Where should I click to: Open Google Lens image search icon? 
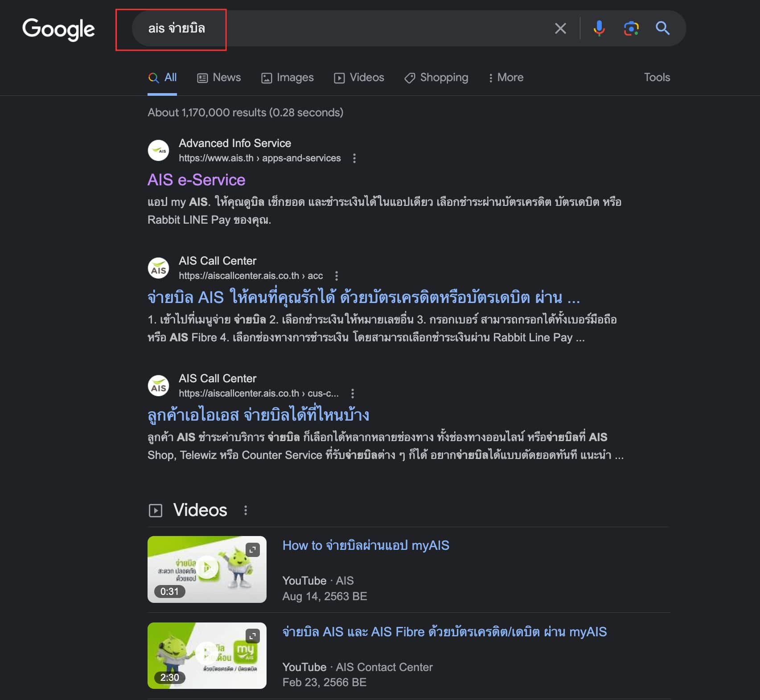pyautogui.click(x=631, y=29)
